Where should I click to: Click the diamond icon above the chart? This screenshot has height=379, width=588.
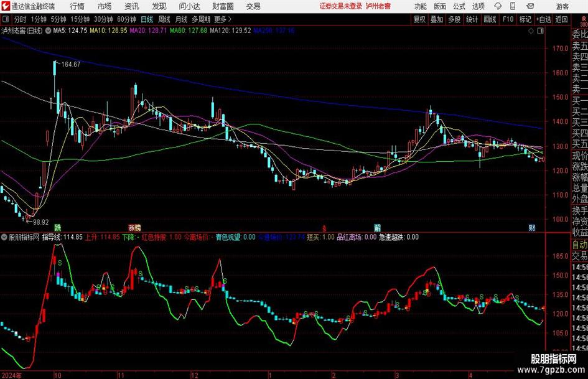pos(531,31)
